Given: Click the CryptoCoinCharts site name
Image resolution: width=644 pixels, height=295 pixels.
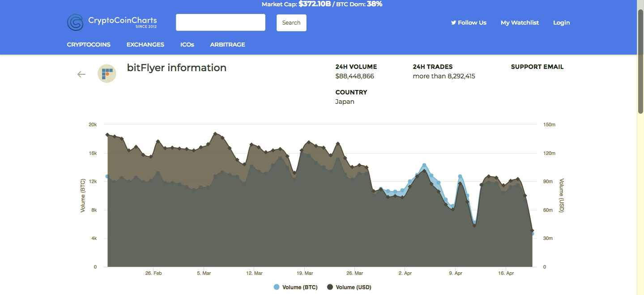Looking at the screenshot, I should tap(123, 20).
